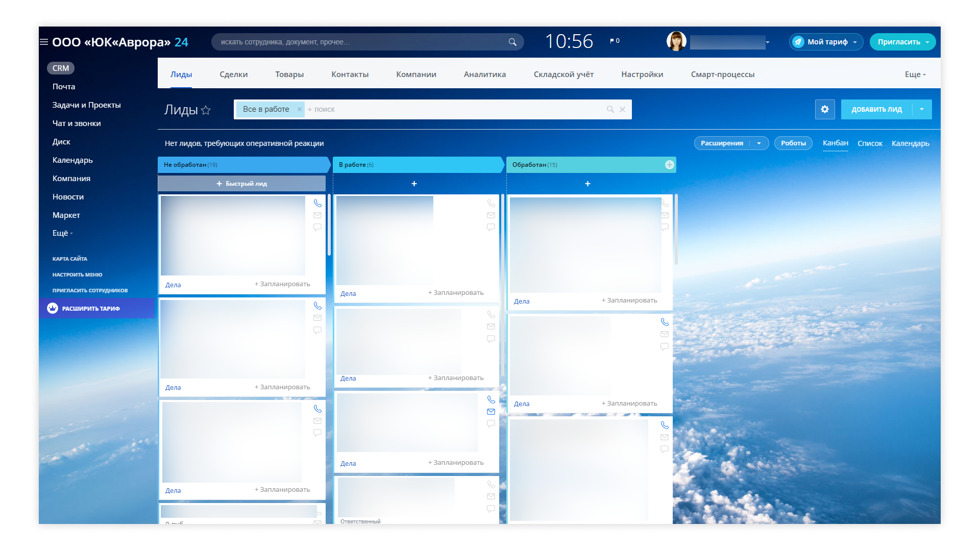
Task: Open kanban settings gear button
Action: (x=824, y=109)
